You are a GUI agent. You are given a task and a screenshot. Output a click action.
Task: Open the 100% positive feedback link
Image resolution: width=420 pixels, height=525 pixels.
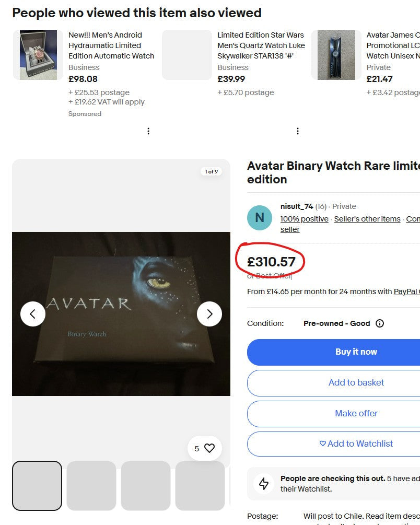coord(305,219)
